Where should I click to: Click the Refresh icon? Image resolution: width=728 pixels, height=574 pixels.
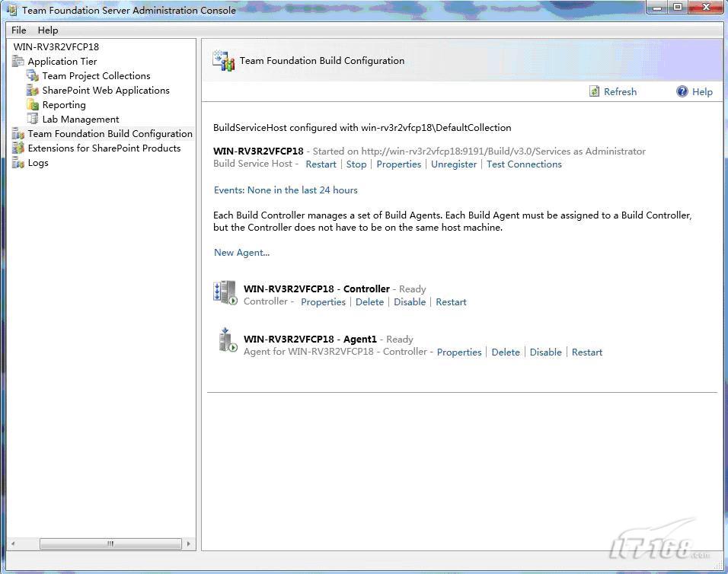click(x=594, y=91)
